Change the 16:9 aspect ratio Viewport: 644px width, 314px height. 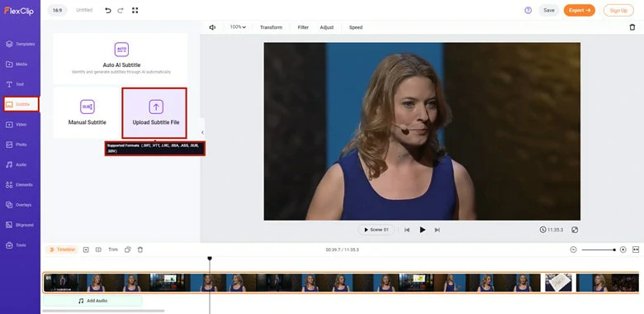57,10
